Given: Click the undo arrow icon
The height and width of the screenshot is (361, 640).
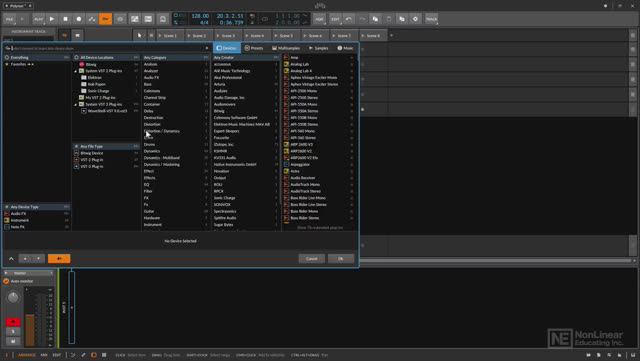Looking at the screenshot, I should pyautogui.click(x=349, y=19).
